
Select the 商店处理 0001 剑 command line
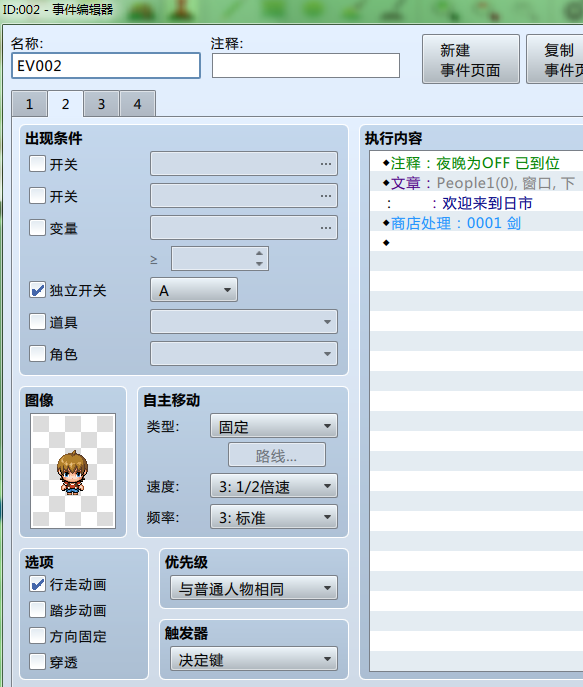coord(477,223)
